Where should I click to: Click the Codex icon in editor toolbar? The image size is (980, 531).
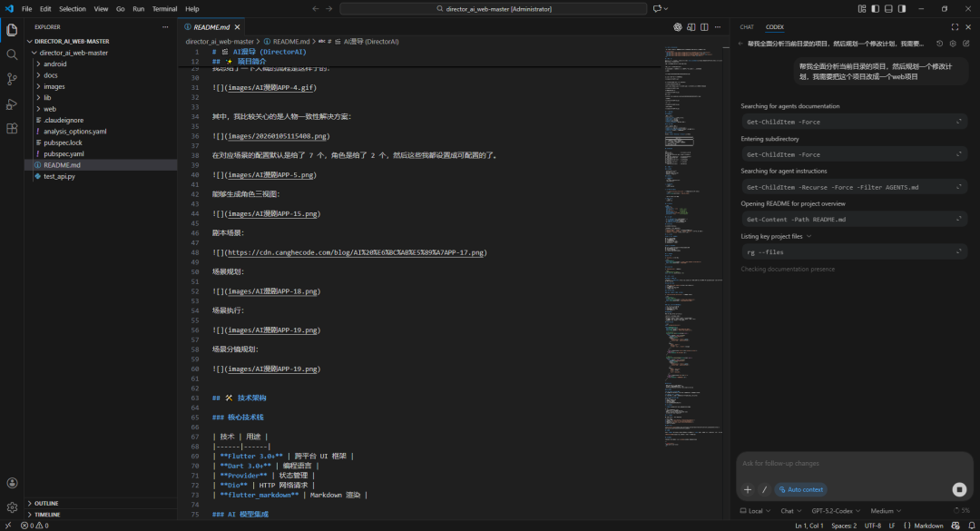point(678,27)
